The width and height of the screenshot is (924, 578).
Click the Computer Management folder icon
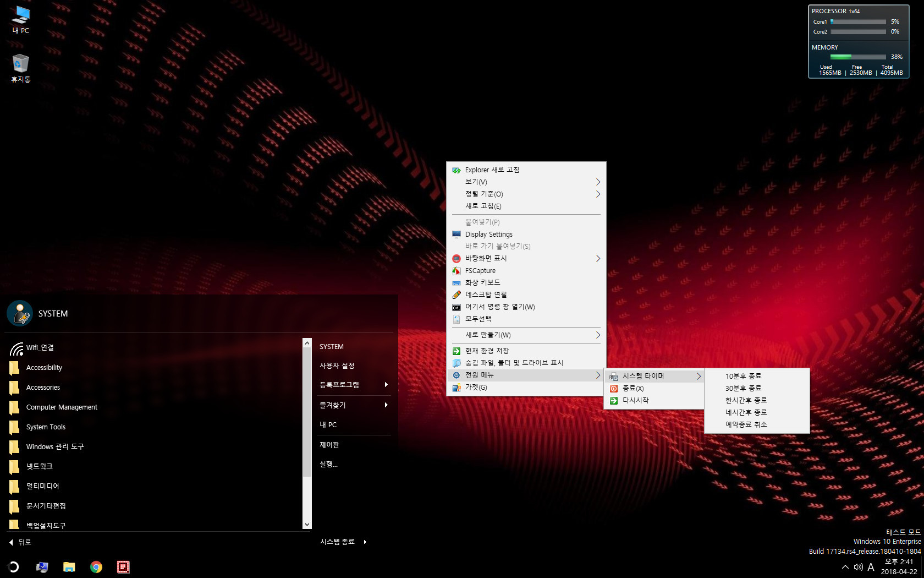point(15,407)
